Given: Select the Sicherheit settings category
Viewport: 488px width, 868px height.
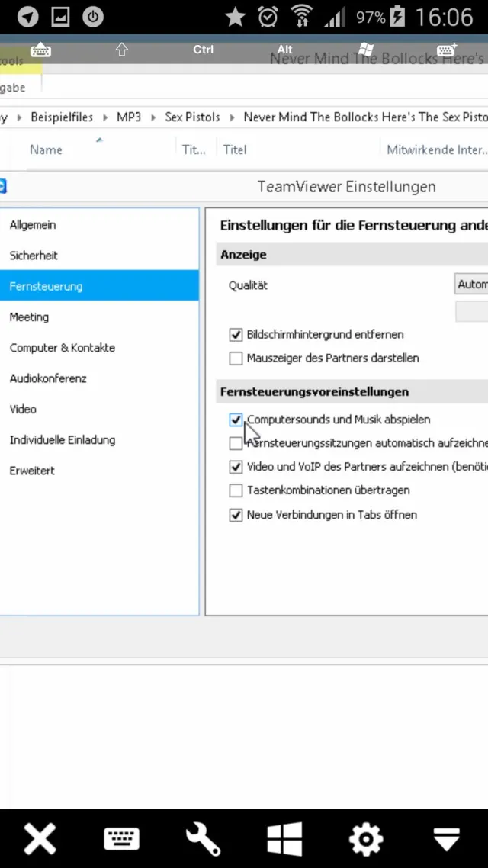Looking at the screenshot, I should [x=34, y=256].
